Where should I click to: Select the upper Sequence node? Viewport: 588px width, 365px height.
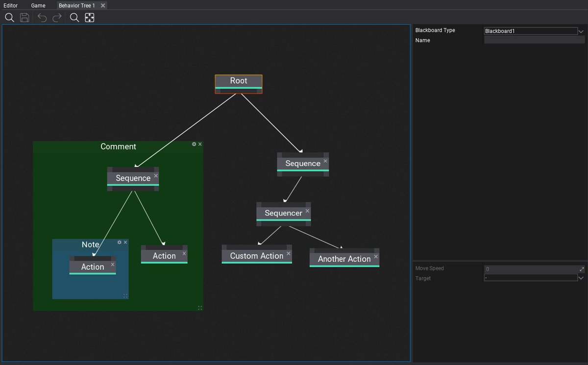pyautogui.click(x=302, y=163)
